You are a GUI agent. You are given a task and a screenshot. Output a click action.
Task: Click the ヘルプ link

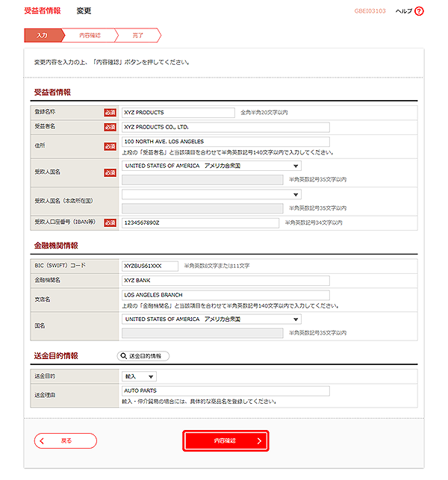click(x=404, y=11)
